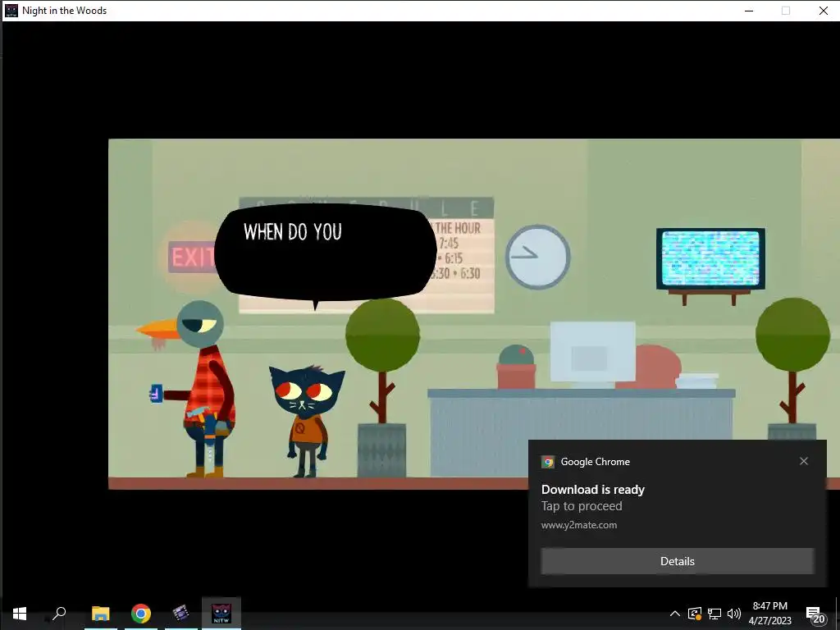Screen dimensions: 840x630
Task: Click the wall clock in game
Action: click(537, 257)
